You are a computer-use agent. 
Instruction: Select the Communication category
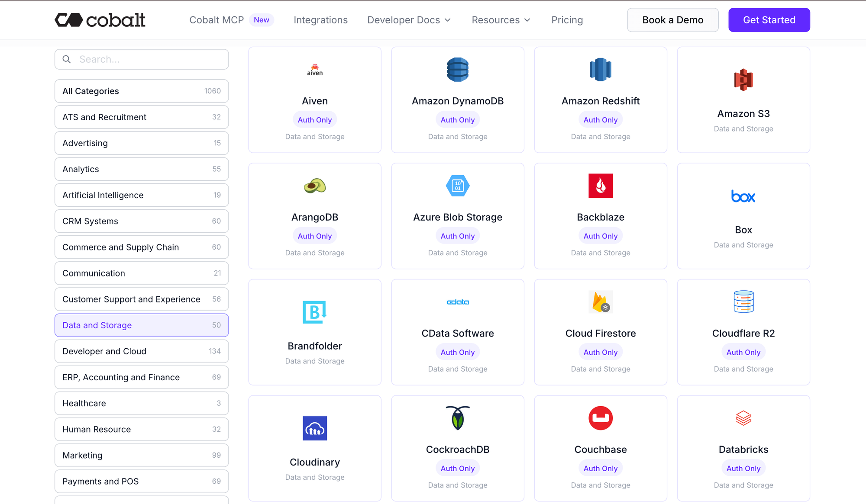142,273
